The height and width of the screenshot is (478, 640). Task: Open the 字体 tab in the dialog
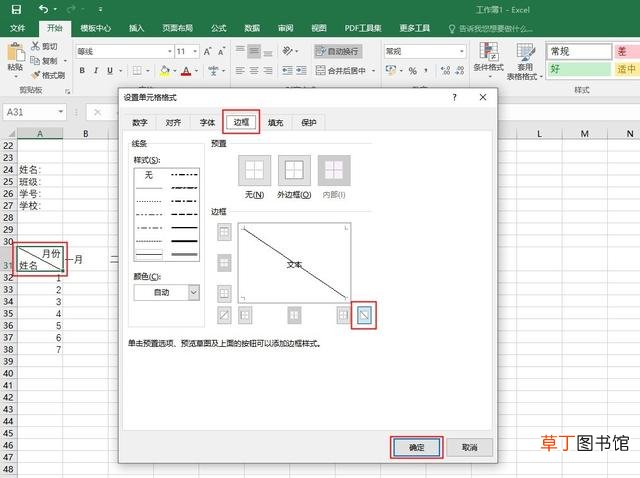click(x=207, y=122)
